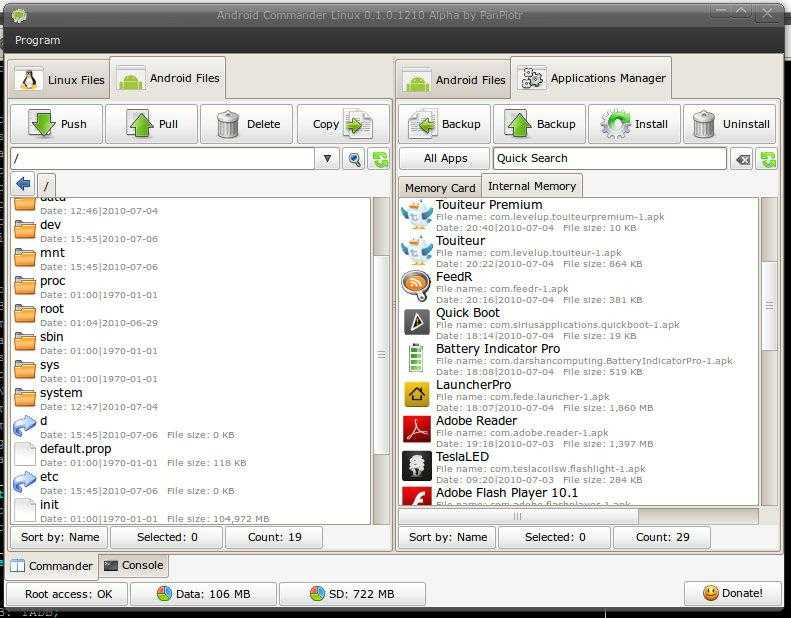Image resolution: width=791 pixels, height=618 pixels.
Task: Click the default.prop file icon
Action: (25, 454)
